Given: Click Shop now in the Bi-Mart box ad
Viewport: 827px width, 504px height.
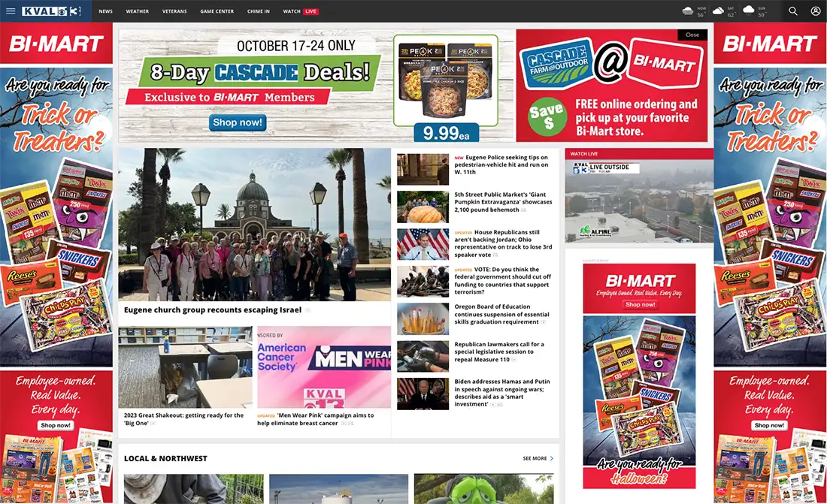Looking at the screenshot, I should pyautogui.click(x=640, y=305).
